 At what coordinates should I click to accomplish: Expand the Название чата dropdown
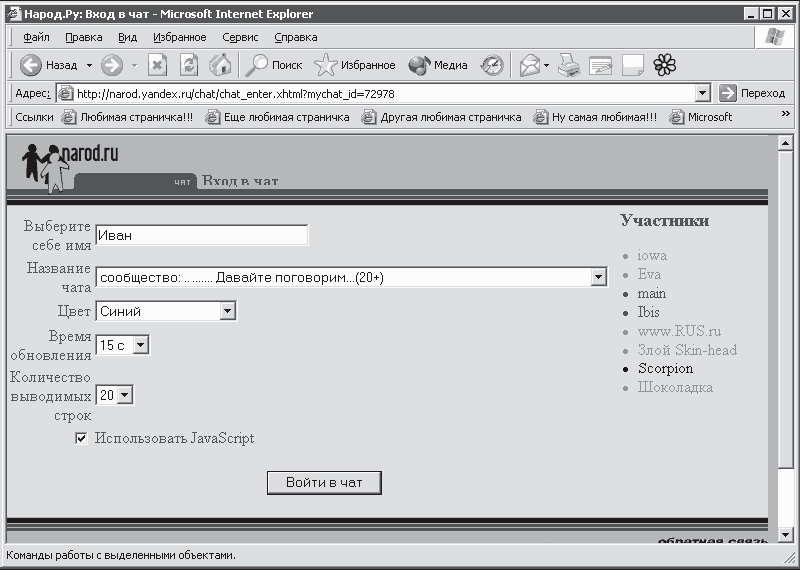[598, 277]
